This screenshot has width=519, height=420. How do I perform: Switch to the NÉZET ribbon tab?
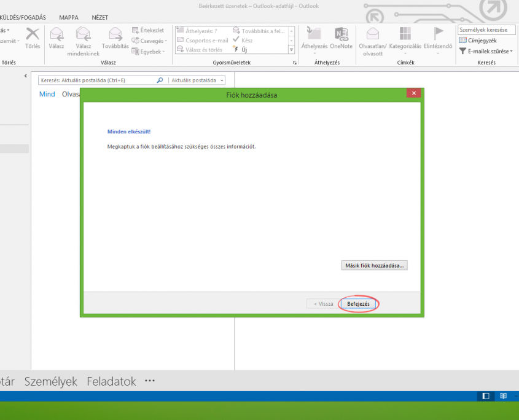pos(100,17)
